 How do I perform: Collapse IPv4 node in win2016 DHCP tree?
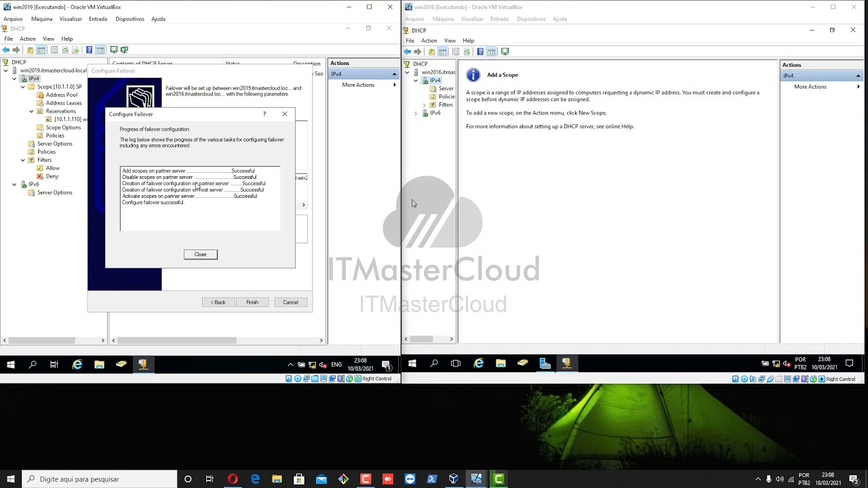pos(416,81)
